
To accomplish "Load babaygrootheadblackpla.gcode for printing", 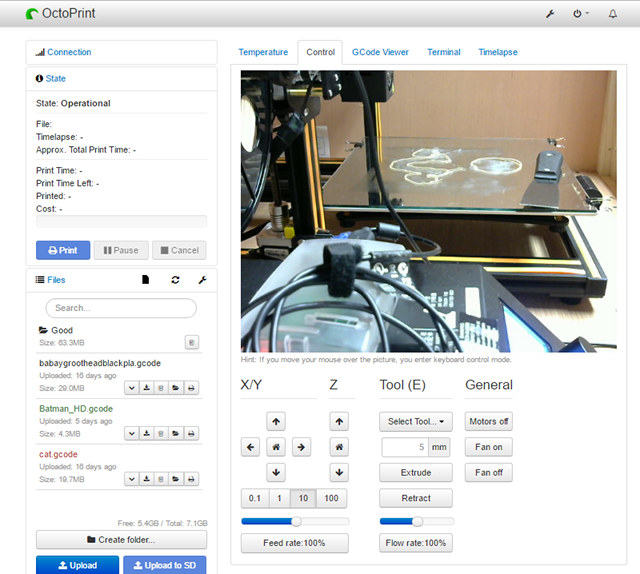I will point(176,388).
